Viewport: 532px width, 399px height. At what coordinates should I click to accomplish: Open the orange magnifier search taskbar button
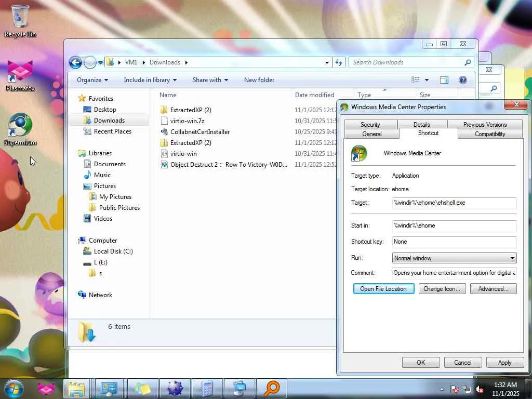272,389
